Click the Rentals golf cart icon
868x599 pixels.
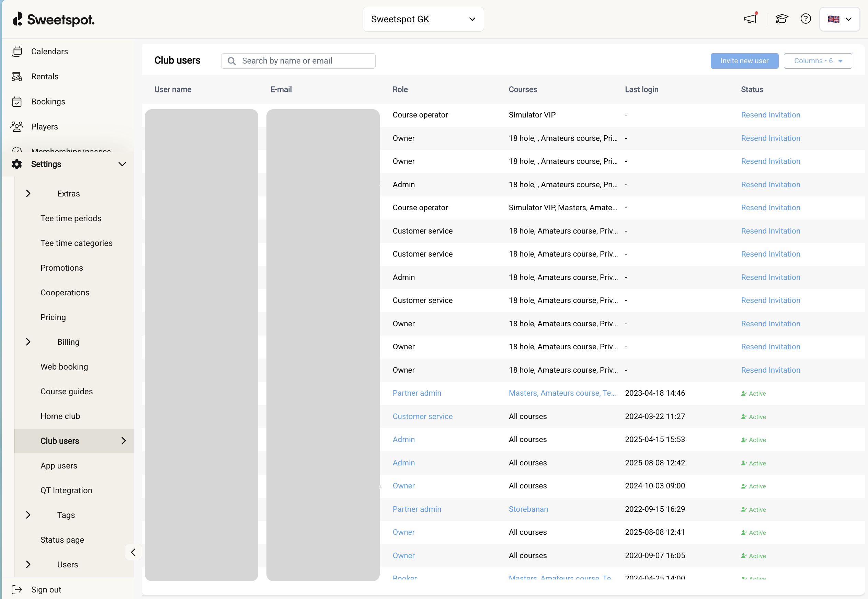[x=17, y=77]
